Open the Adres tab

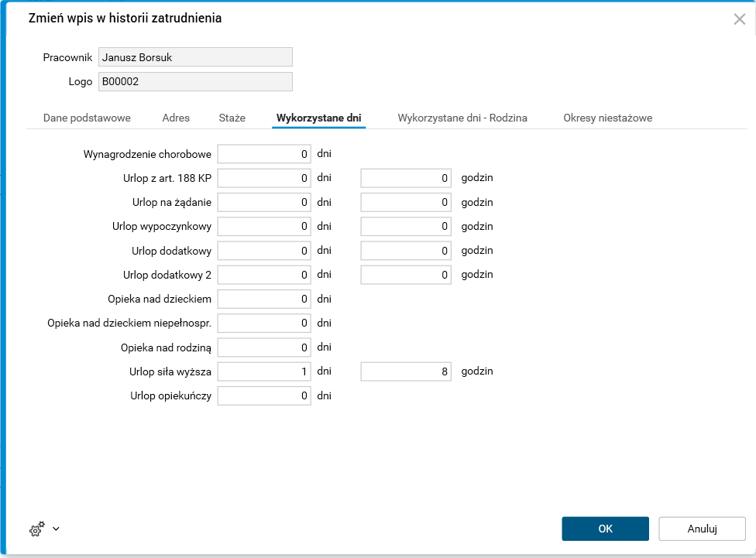pos(176,118)
